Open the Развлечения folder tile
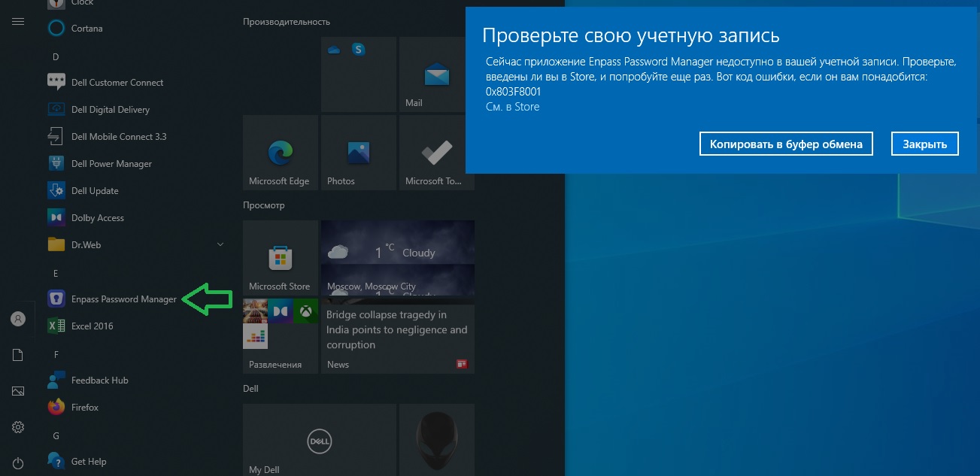 point(281,336)
